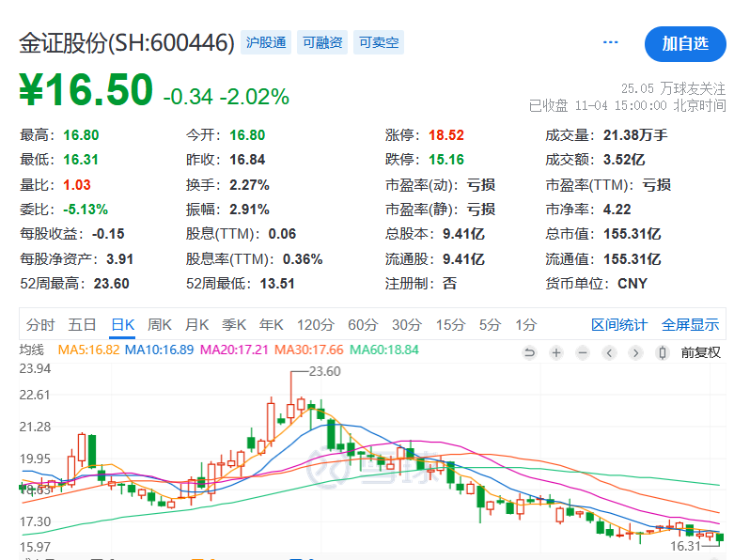Select the 120分 interval tab
Image resolution: width=734 pixels, height=560 pixels.
pyautogui.click(x=316, y=325)
